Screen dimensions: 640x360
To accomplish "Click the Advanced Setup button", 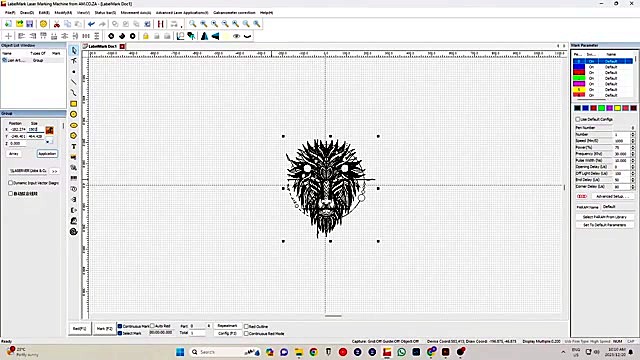I will point(612,196).
